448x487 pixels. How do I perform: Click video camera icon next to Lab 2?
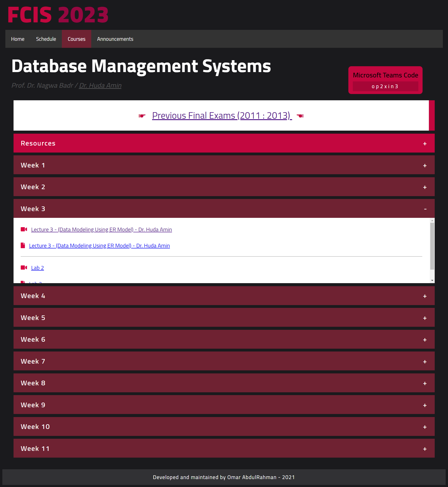point(24,268)
